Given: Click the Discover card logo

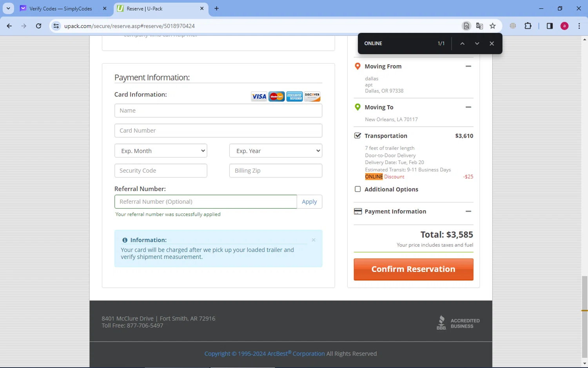Looking at the screenshot, I should tap(312, 97).
